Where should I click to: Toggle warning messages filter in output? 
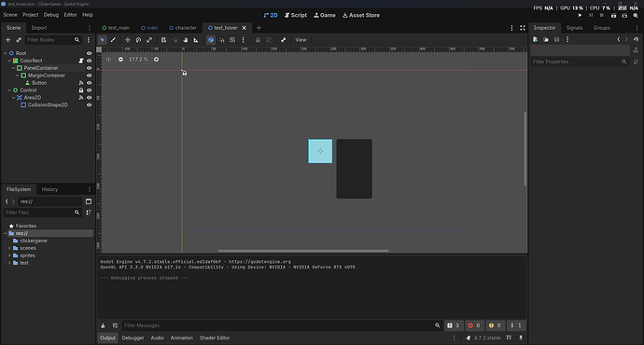[x=496, y=325]
